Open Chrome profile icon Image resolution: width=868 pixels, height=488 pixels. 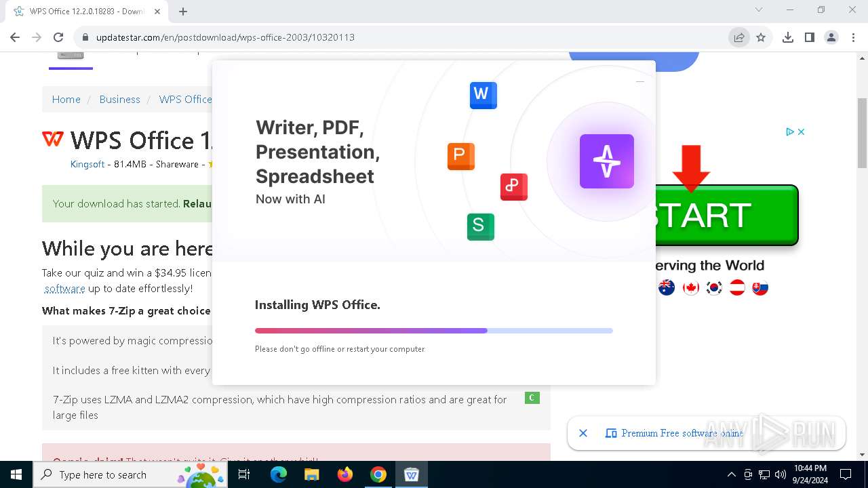pyautogui.click(x=831, y=37)
